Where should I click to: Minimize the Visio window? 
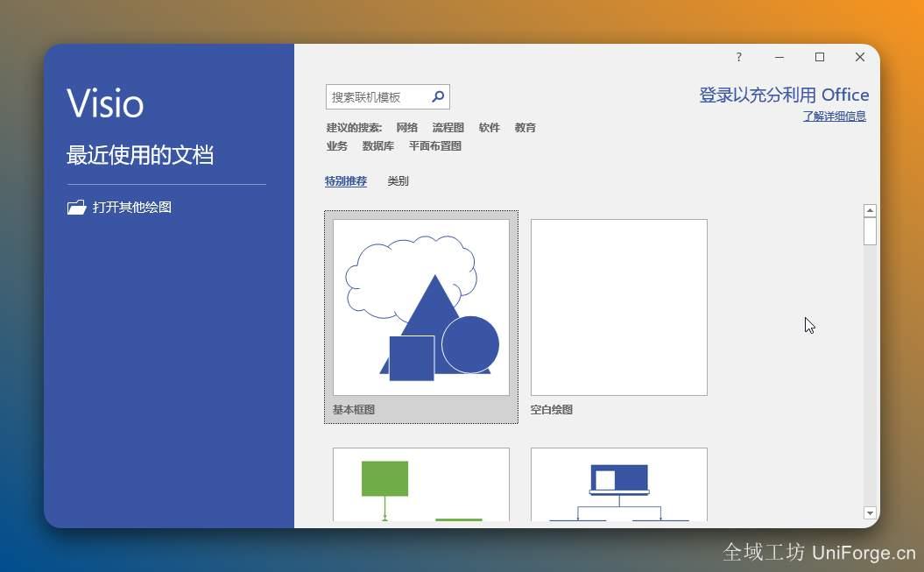tap(779, 57)
